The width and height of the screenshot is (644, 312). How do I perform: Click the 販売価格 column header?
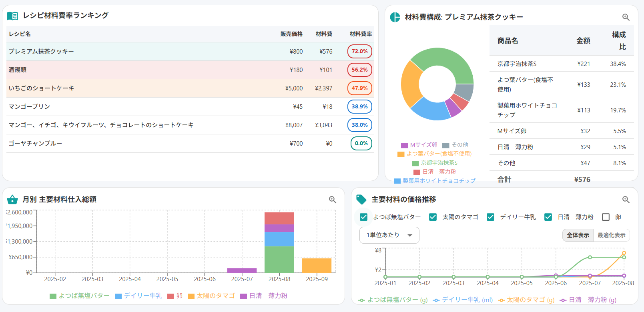[291, 34]
